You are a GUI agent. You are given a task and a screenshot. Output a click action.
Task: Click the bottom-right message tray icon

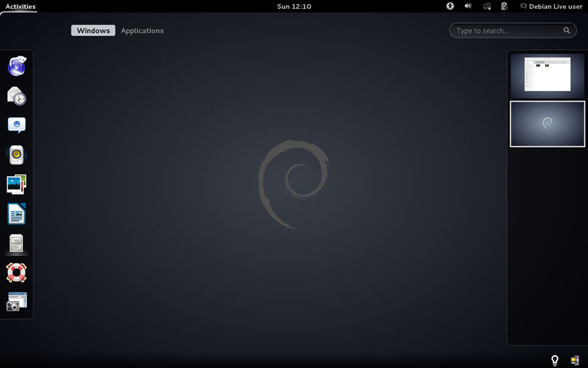(x=575, y=360)
